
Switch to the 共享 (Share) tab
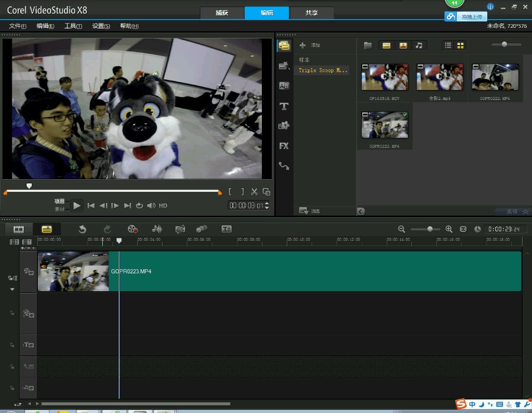click(311, 13)
